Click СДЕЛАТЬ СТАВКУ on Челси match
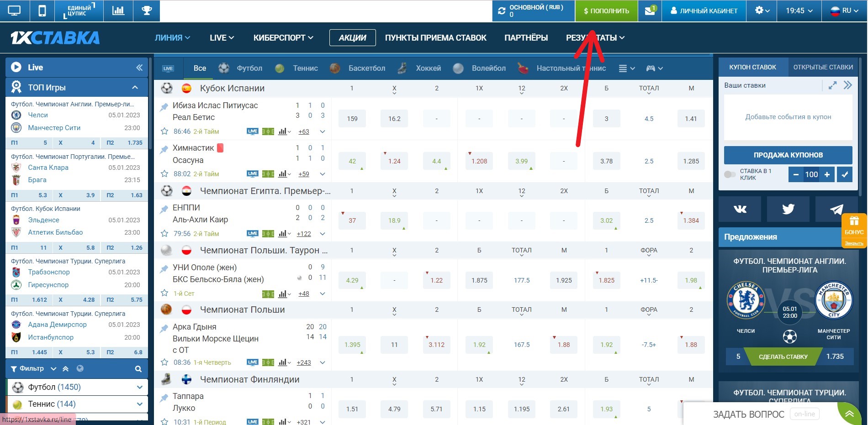 pos(783,357)
